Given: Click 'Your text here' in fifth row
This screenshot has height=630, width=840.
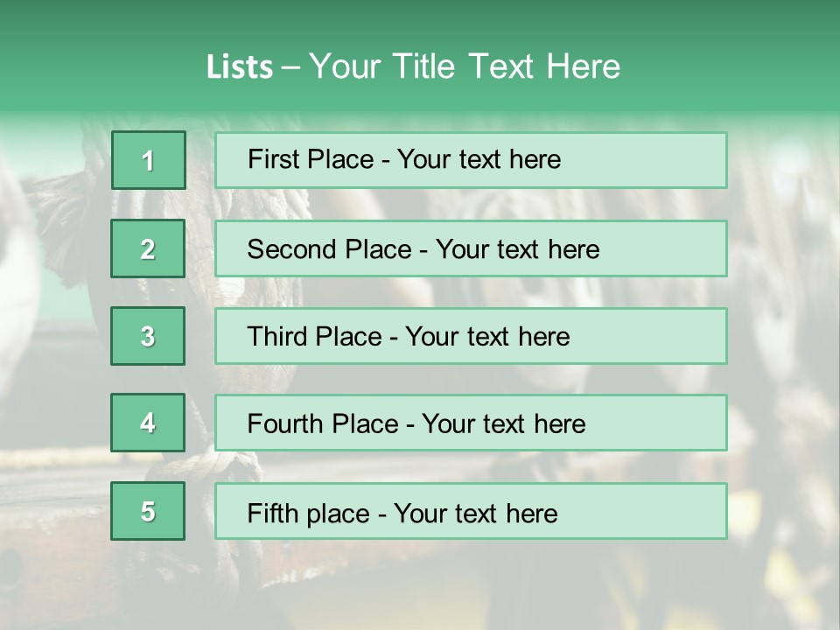Looking at the screenshot, I should pos(475,513).
